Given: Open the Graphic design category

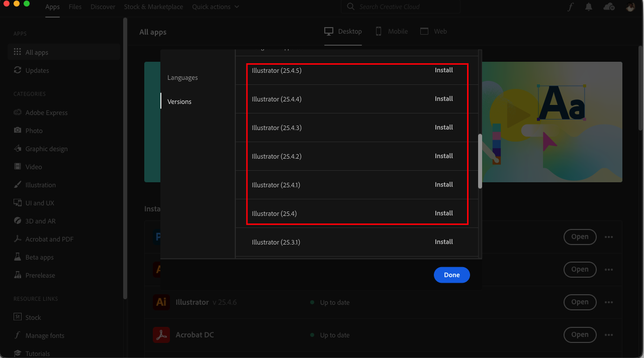Looking at the screenshot, I should click(17, 149).
